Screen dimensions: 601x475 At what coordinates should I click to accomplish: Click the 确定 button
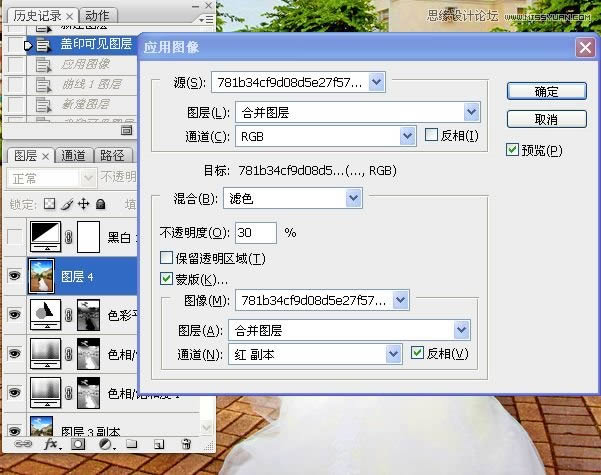click(546, 91)
